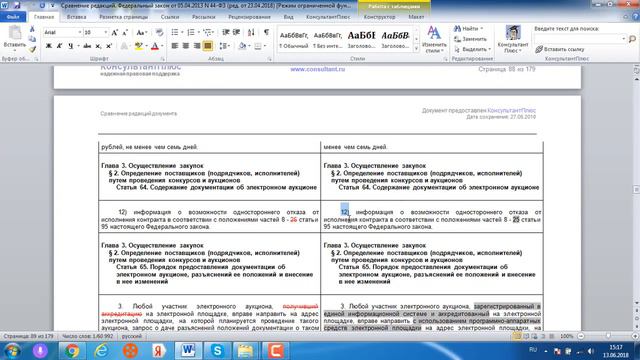The width and height of the screenshot is (640, 360).
Task: Click the Decrease Indent icon
Action: click(x=225, y=32)
